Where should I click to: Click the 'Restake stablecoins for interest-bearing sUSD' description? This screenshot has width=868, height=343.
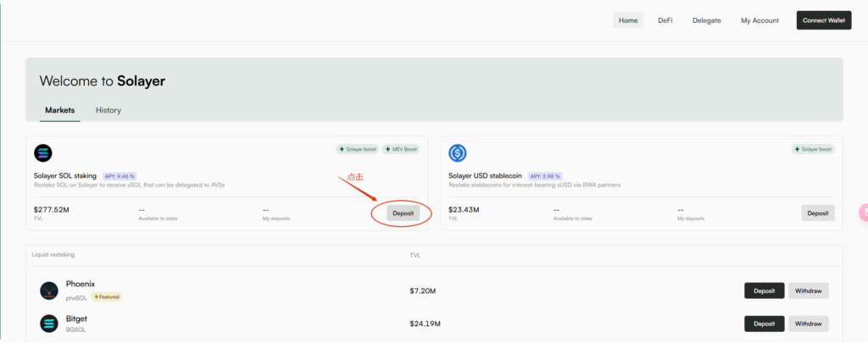[534, 185]
